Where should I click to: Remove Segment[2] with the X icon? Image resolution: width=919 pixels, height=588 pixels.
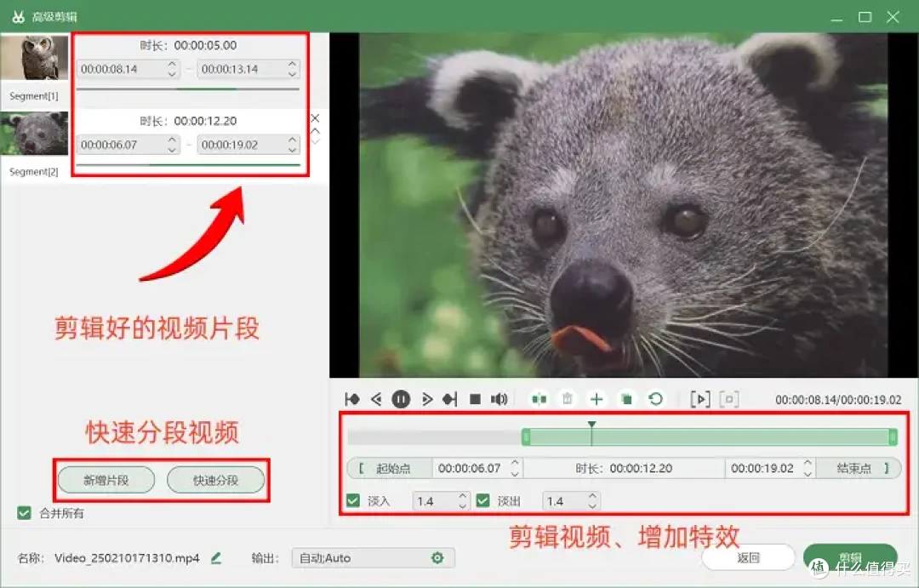point(315,117)
